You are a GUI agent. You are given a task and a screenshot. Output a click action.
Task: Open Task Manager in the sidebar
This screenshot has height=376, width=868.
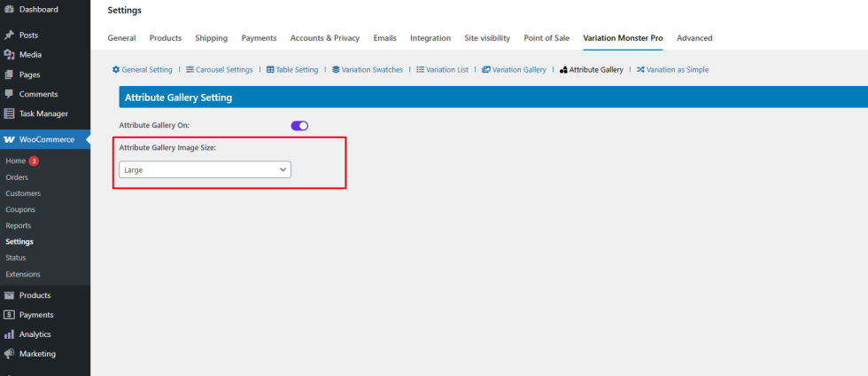click(x=45, y=114)
